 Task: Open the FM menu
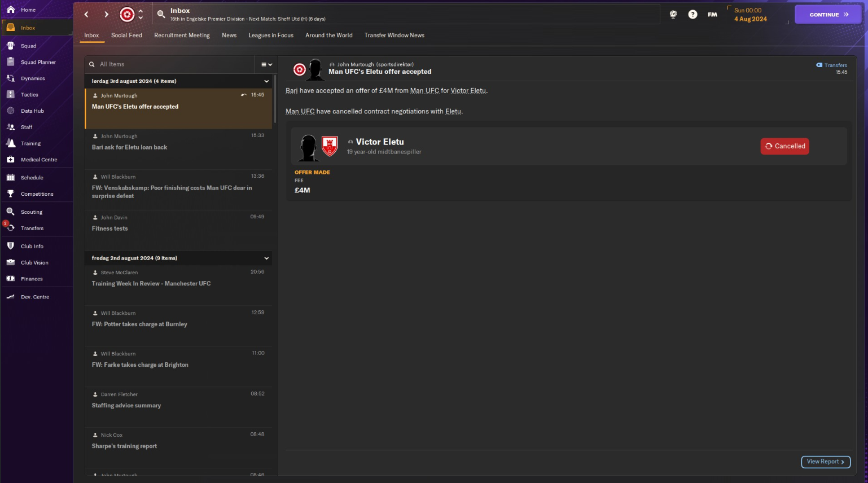pos(712,15)
